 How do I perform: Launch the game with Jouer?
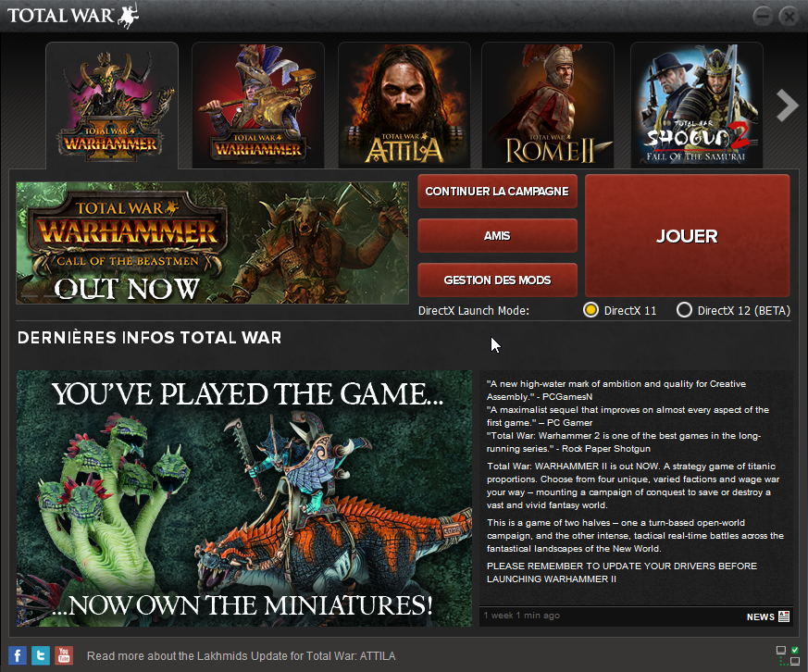687,235
